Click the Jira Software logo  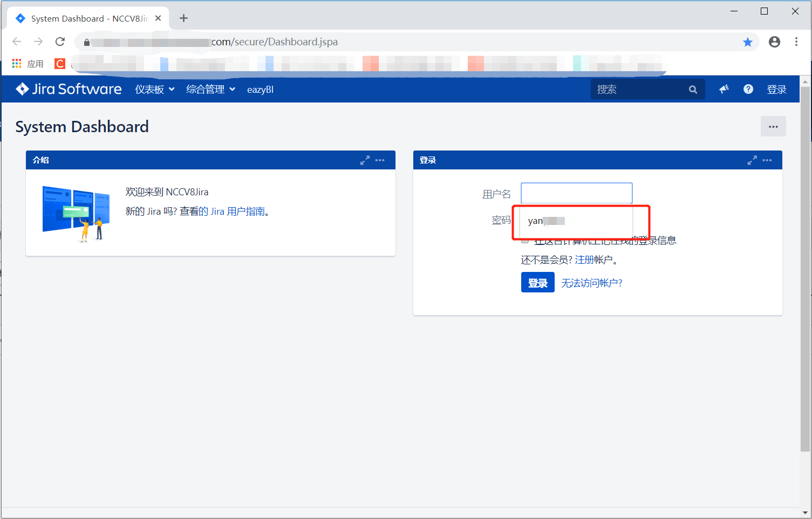[x=69, y=89]
